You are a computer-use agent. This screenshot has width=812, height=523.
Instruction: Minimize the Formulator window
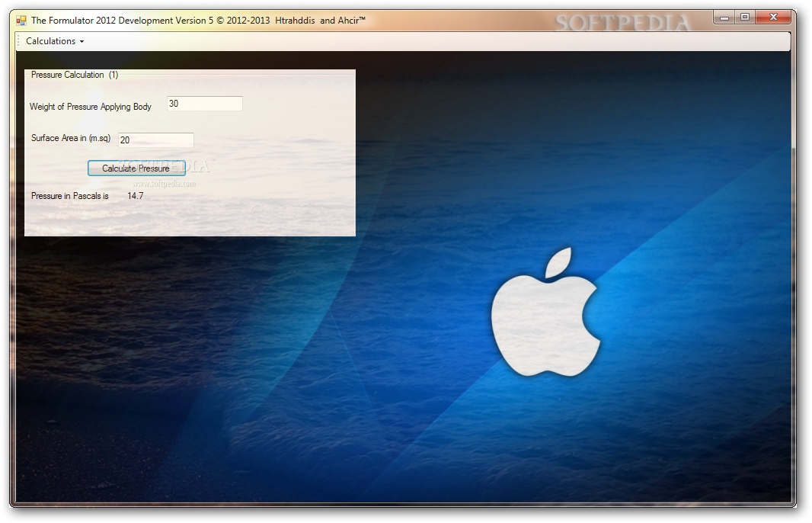tap(724, 18)
